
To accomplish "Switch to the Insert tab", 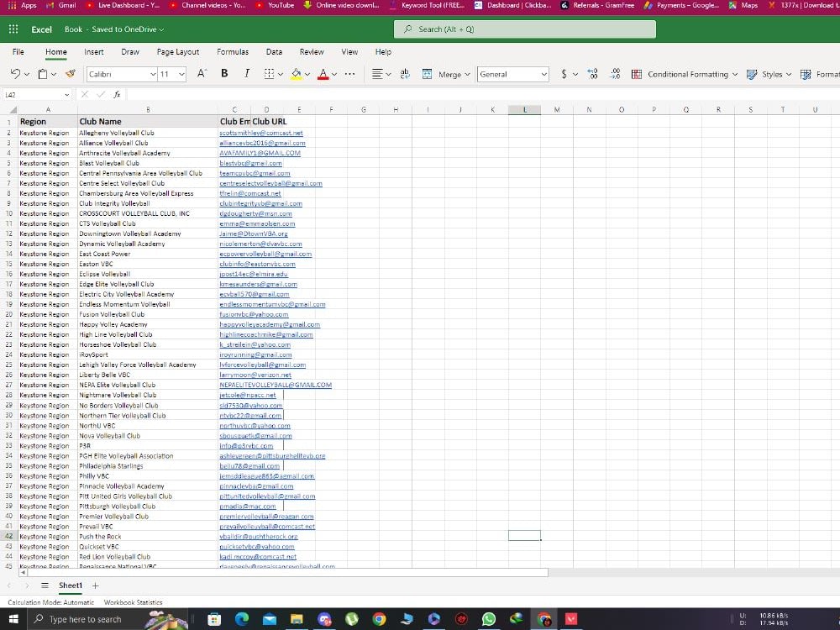I will click(94, 51).
